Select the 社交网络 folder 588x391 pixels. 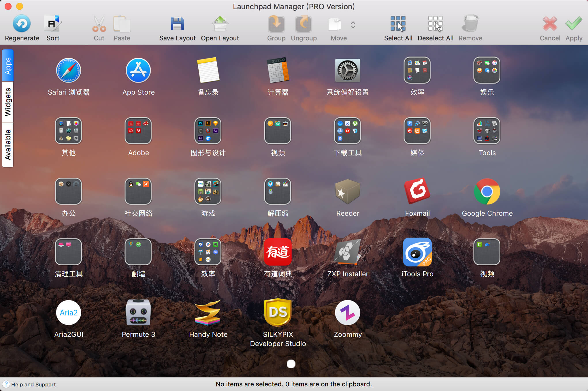138,191
